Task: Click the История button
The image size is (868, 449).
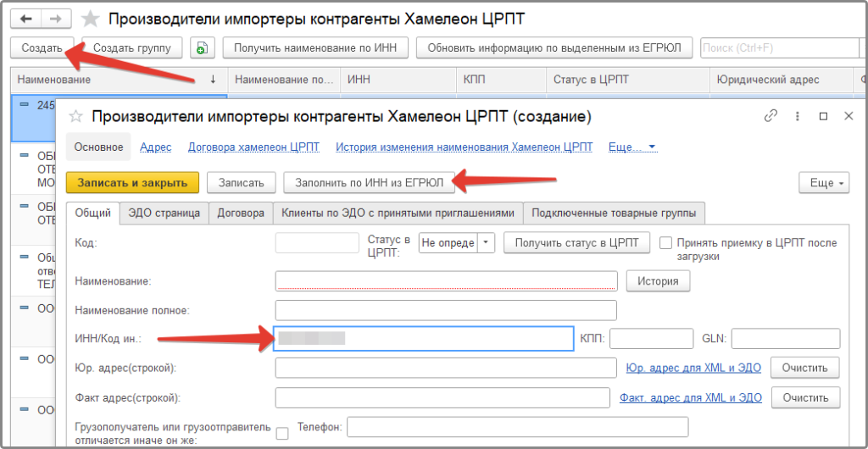Action: 658,281
